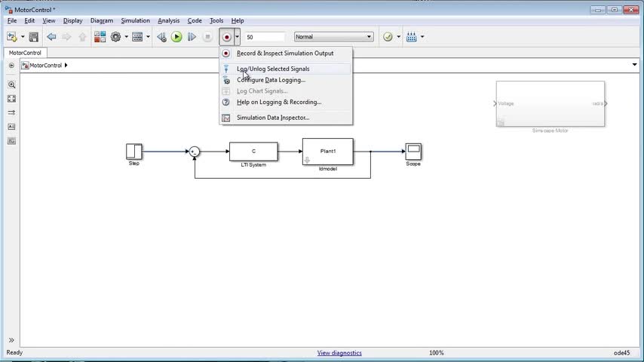
Task: Click the Ready status text
Action: [15, 352]
